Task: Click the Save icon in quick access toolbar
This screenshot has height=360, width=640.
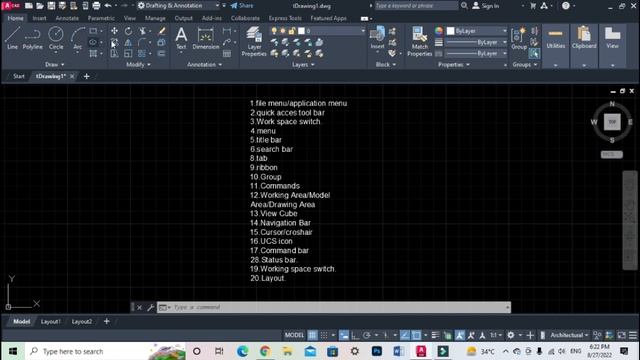Action: pos(51,6)
